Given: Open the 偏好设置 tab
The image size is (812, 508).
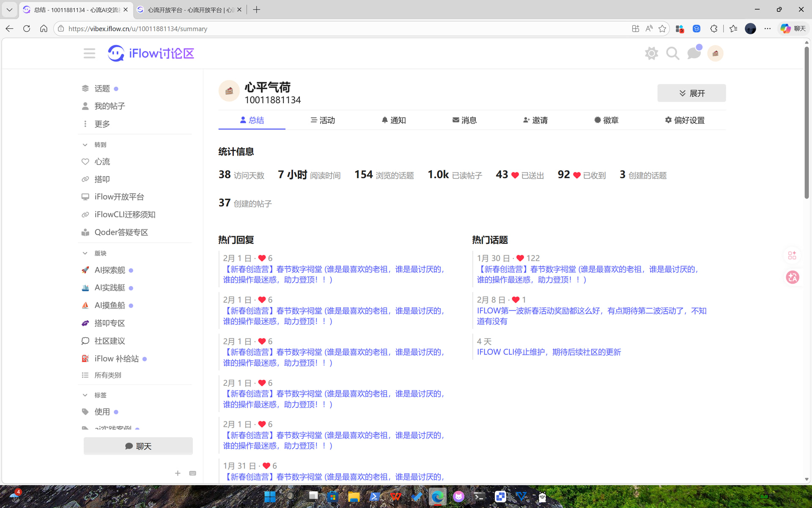Looking at the screenshot, I should point(685,120).
